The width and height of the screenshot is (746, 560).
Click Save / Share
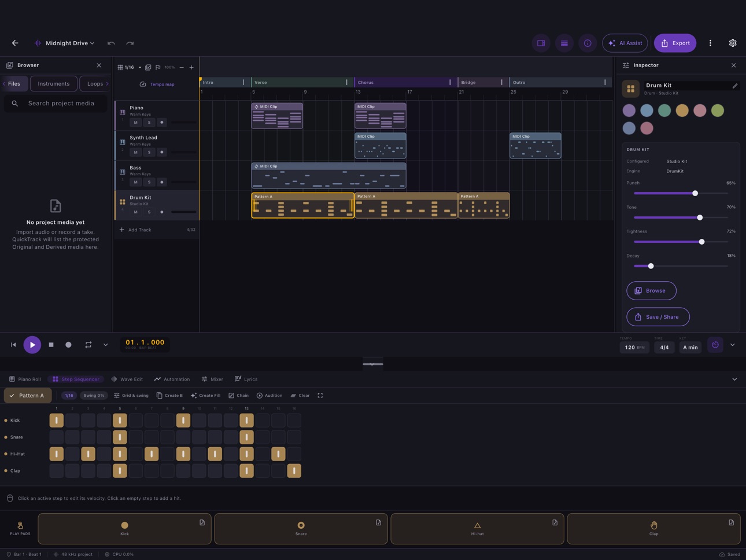pyautogui.click(x=658, y=316)
